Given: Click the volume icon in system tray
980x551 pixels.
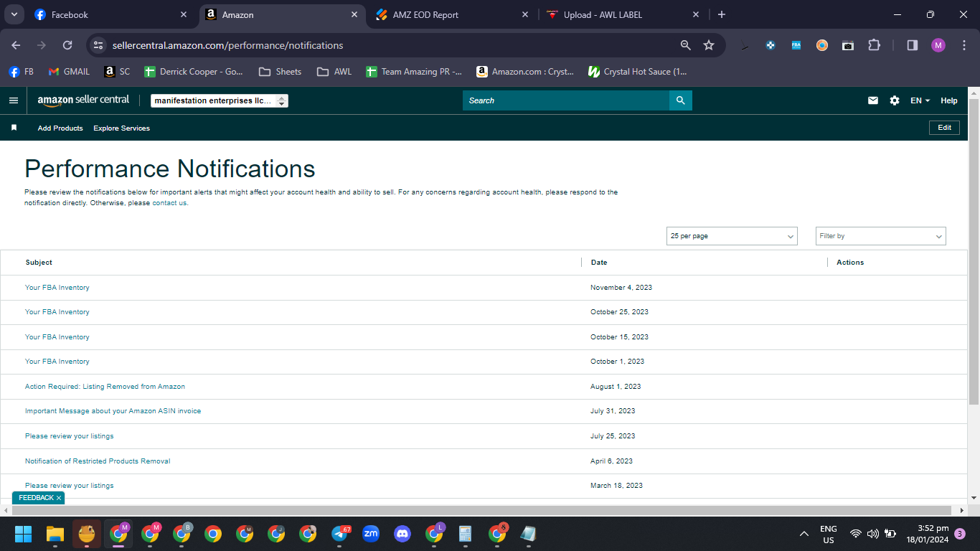Looking at the screenshot, I should tap(873, 534).
